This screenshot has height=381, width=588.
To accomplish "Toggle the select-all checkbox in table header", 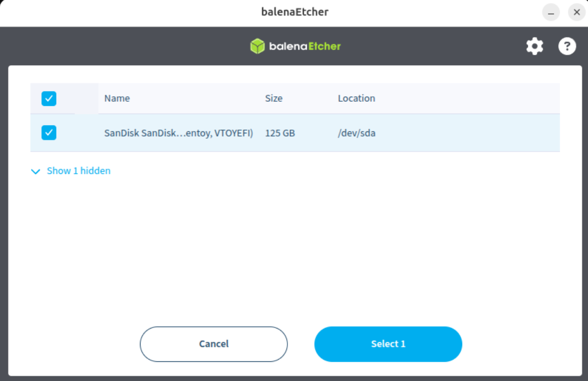I will coord(49,99).
